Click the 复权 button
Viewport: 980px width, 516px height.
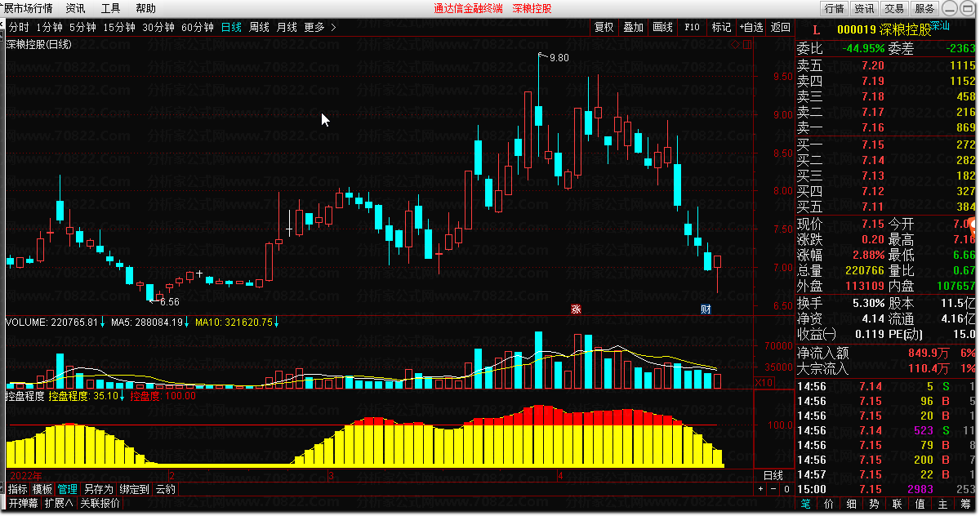(x=604, y=27)
